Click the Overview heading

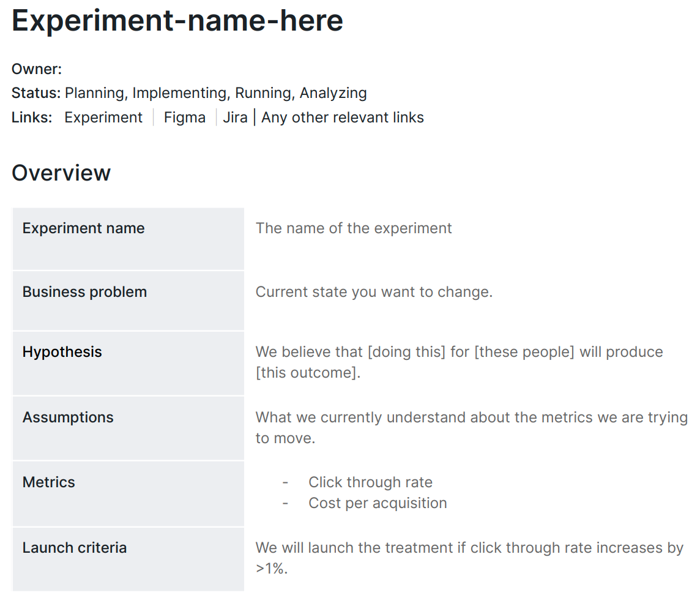point(61,173)
